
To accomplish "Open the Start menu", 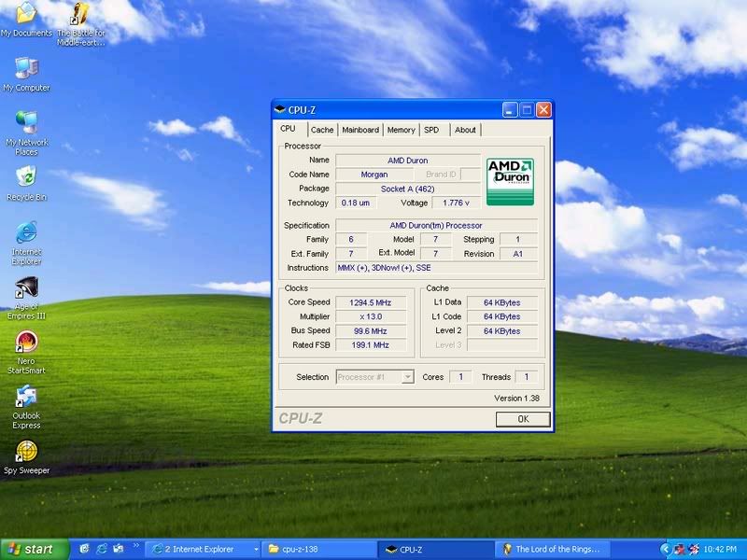I will (35, 550).
